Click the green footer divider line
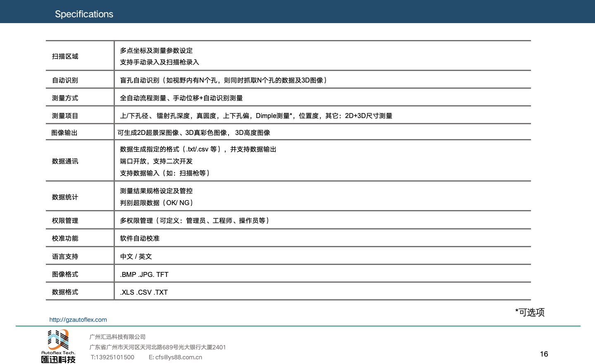This screenshot has height=364, width=595. click(x=297, y=326)
